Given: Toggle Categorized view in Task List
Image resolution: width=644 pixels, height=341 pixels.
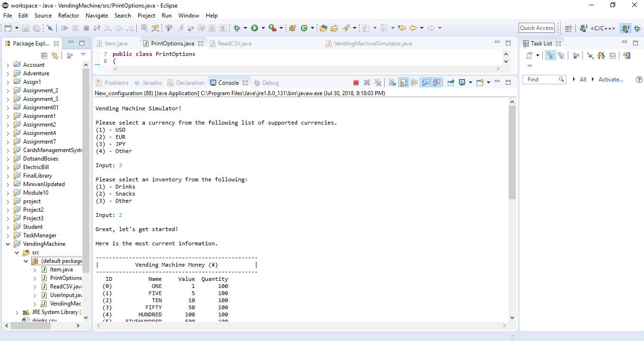Looking at the screenshot, I should coord(550,55).
